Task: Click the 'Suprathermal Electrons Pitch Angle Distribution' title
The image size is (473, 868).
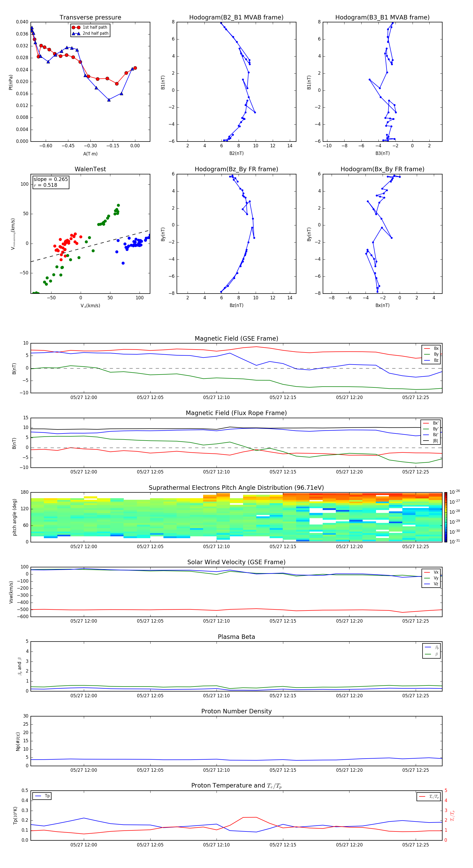Action: click(236, 488)
